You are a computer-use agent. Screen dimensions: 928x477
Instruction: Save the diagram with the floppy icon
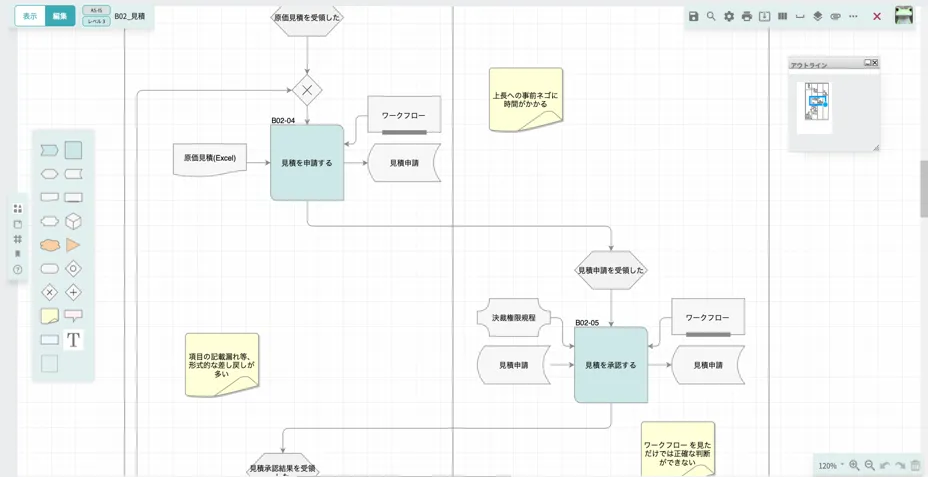click(694, 17)
